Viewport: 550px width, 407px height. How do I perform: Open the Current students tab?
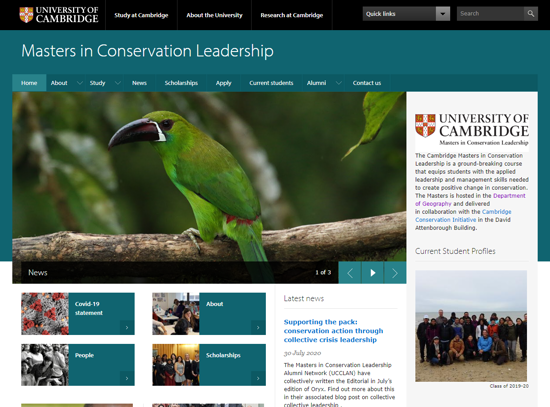(x=271, y=83)
